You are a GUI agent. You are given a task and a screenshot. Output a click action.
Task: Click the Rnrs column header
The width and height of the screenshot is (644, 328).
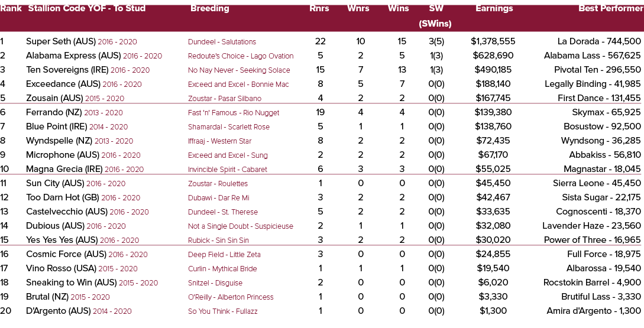(x=319, y=9)
